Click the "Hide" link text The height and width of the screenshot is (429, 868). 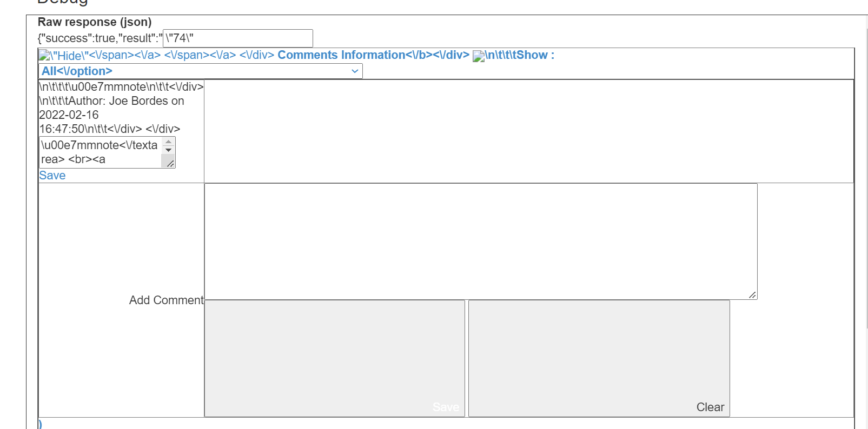(x=70, y=56)
